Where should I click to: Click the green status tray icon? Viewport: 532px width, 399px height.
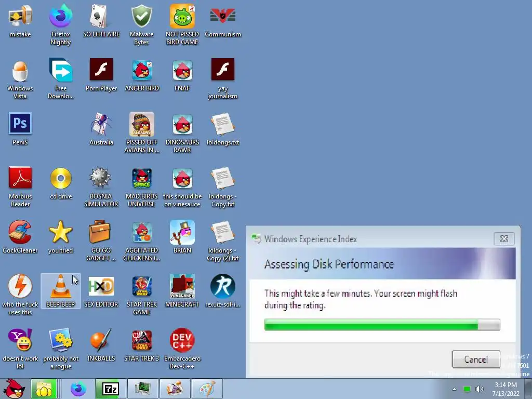tap(467, 389)
